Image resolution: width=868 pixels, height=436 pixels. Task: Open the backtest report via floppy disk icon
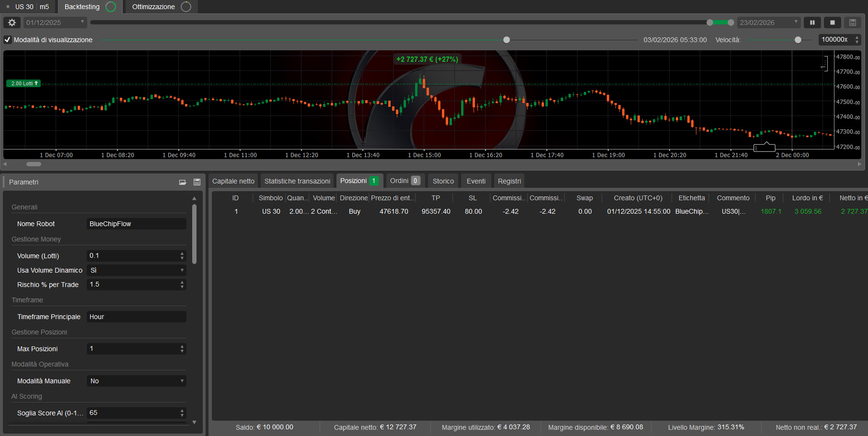pyautogui.click(x=853, y=23)
